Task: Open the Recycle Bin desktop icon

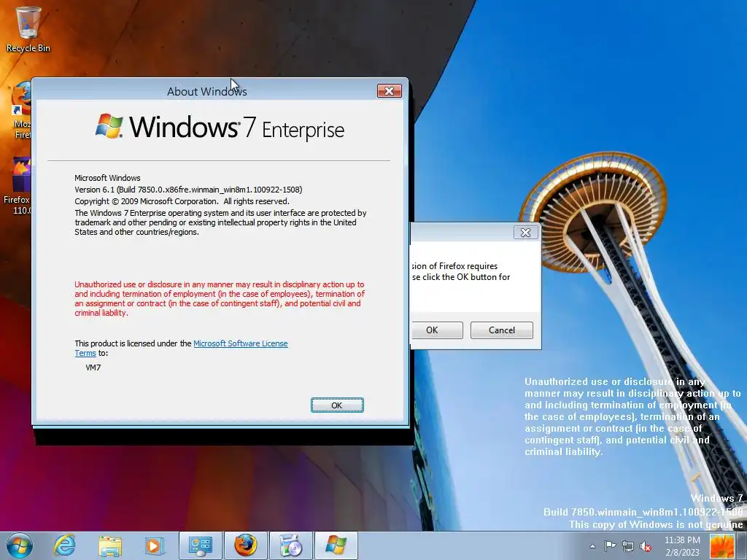Action: [28, 28]
